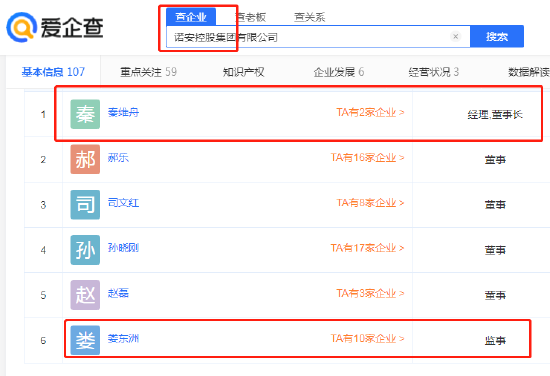Image resolution: width=550 pixels, height=376 pixels.
Task: Expand TA有8家企业 for 司文红
Action: click(x=370, y=203)
